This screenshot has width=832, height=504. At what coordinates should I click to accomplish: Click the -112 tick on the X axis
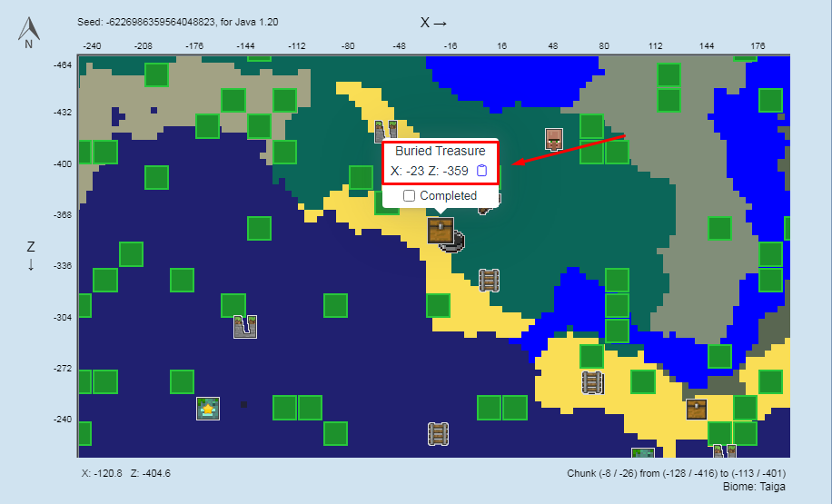click(x=297, y=46)
